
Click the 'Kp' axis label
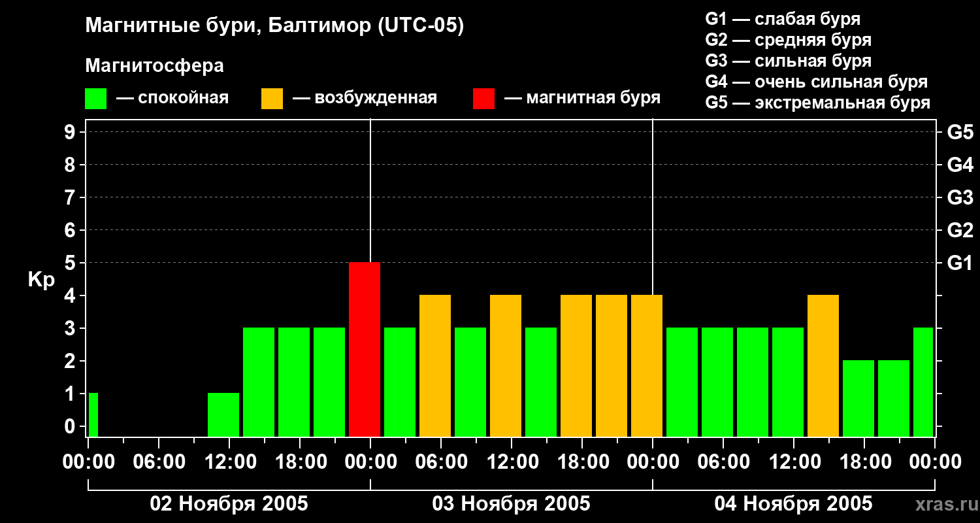click(41, 280)
